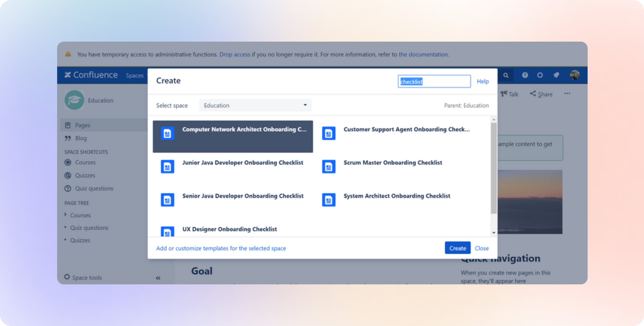Viewport: 644px width, 326px height.
Task: Open the user profile avatar
Action: (x=574, y=75)
